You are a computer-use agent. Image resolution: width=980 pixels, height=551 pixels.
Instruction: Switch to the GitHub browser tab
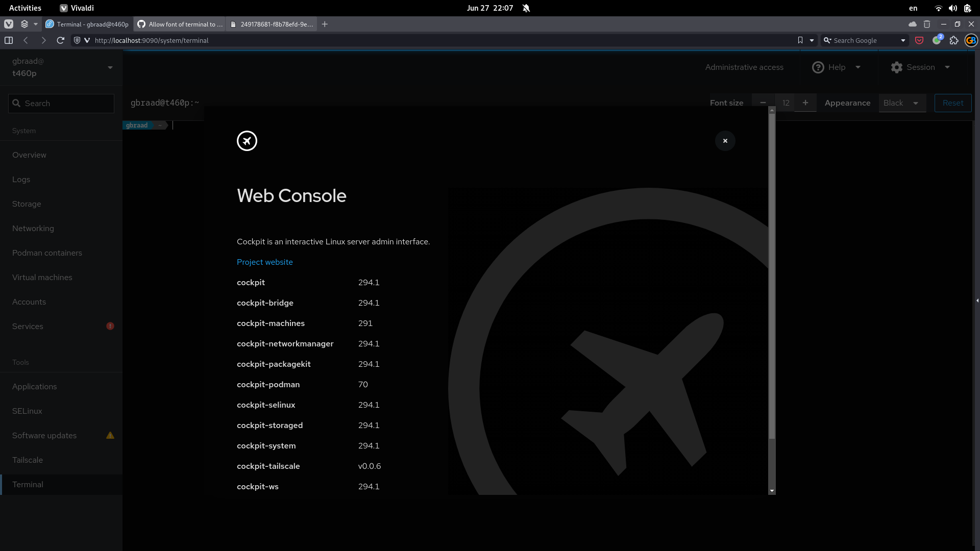[180, 24]
